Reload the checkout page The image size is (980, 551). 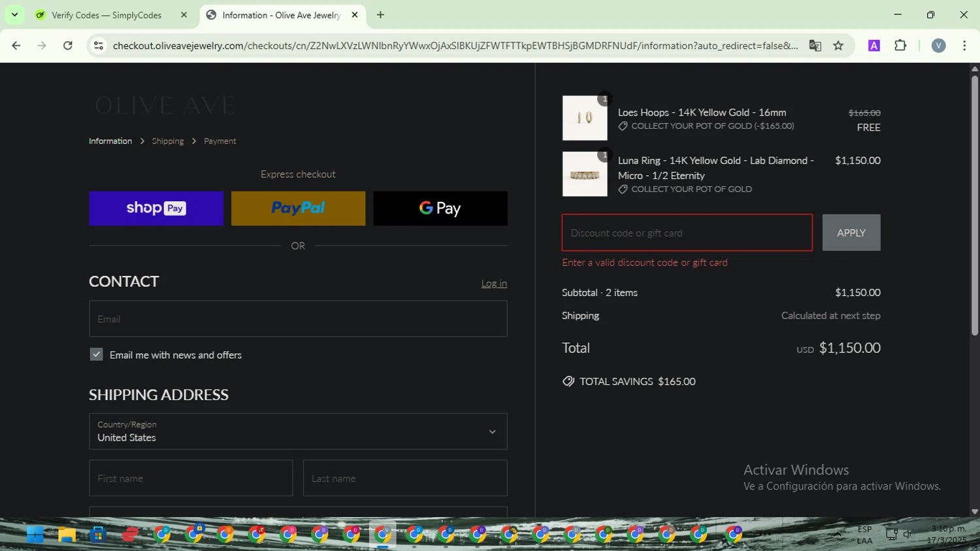[68, 45]
